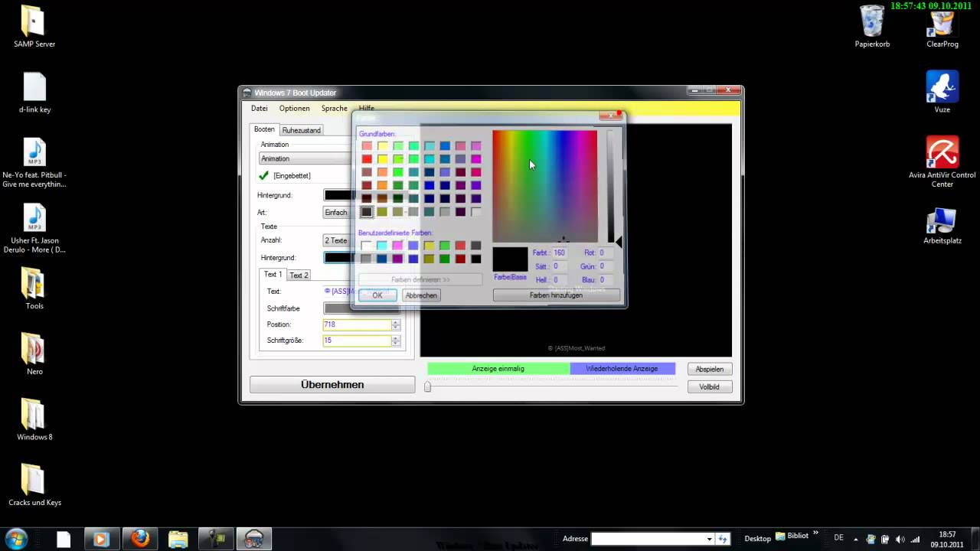This screenshot has width=980, height=551.
Task: Click the Schriftgröße input field
Action: (x=357, y=341)
